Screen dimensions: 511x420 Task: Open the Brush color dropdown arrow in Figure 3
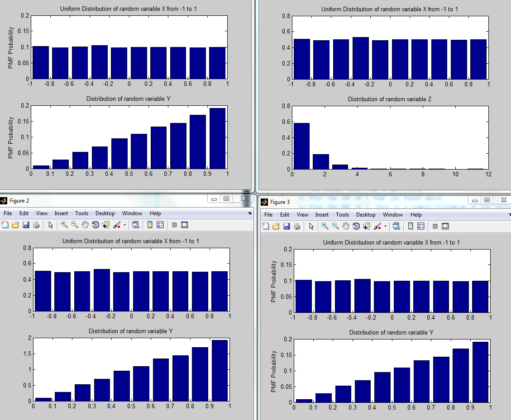pos(385,227)
